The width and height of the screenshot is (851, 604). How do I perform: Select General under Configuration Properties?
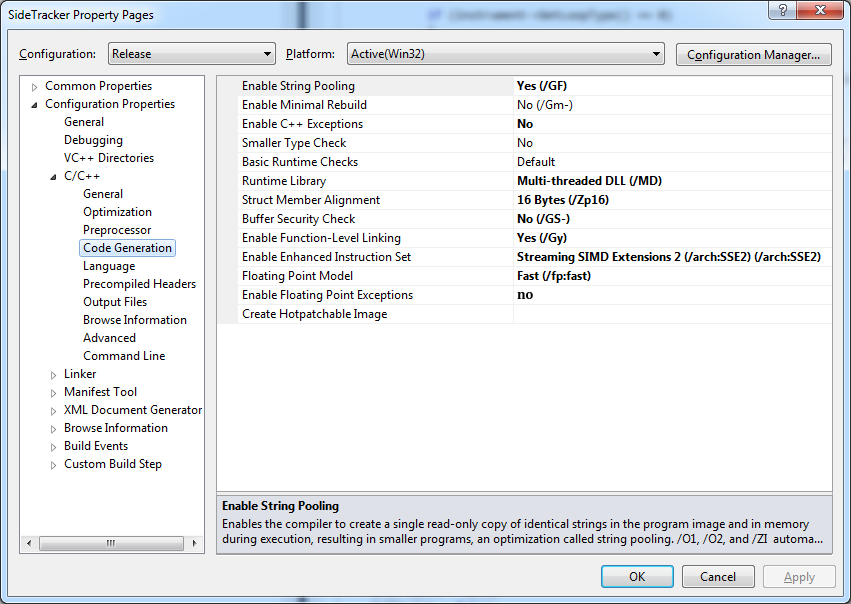pos(84,122)
